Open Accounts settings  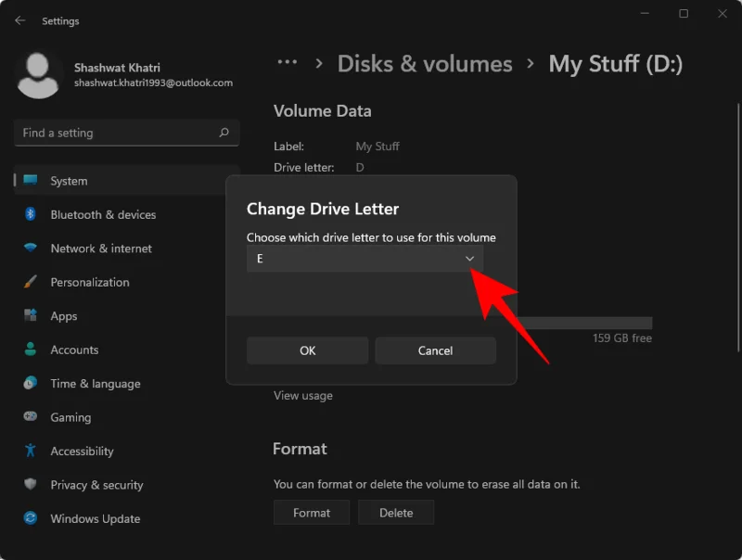click(x=74, y=350)
